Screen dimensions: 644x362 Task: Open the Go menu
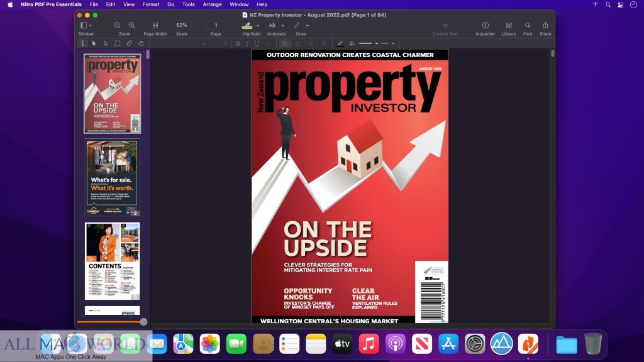(170, 4)
